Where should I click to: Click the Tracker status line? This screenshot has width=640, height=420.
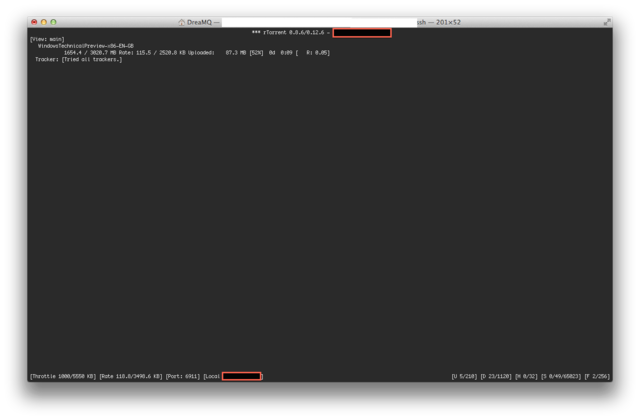78,59
